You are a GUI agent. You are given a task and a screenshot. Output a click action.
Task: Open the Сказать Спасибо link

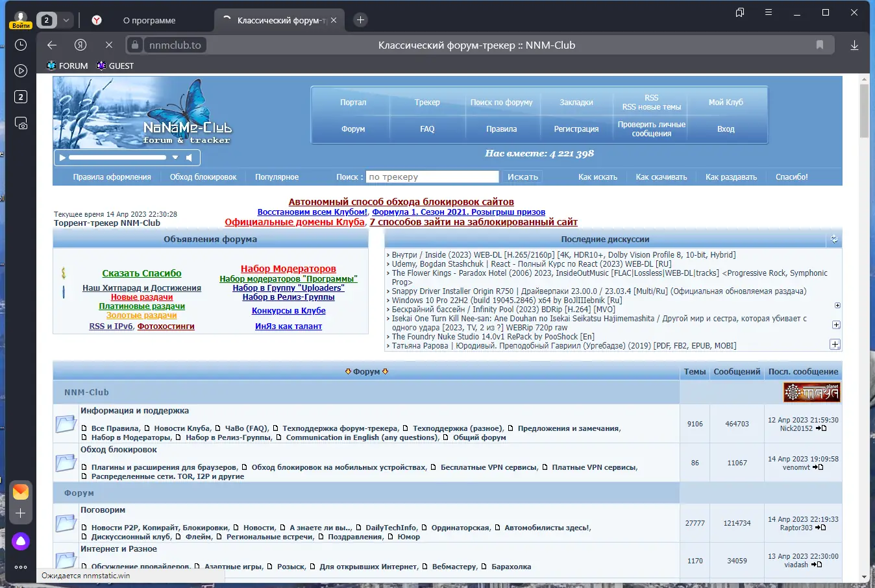pyautogui.click(x=142, y=273)
